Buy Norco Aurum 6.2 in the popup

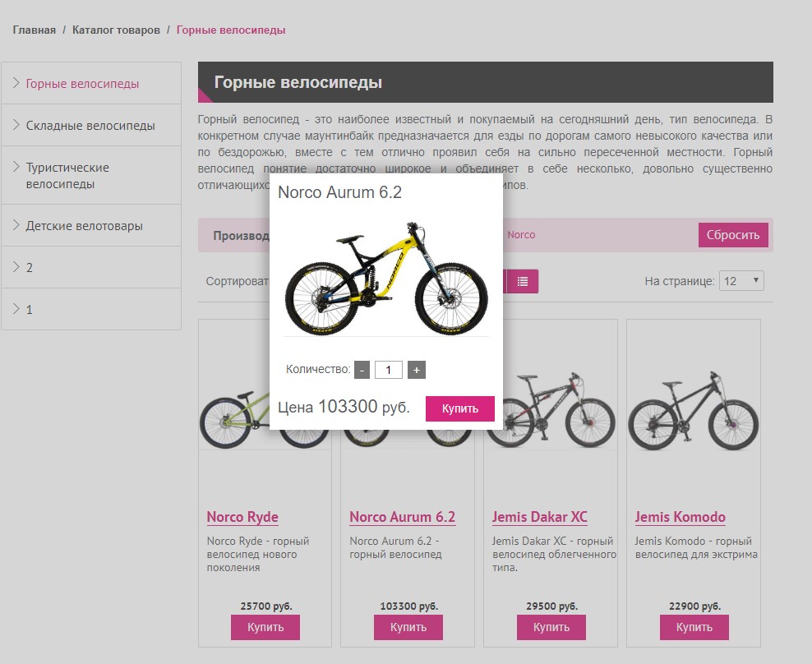(460, 408)
